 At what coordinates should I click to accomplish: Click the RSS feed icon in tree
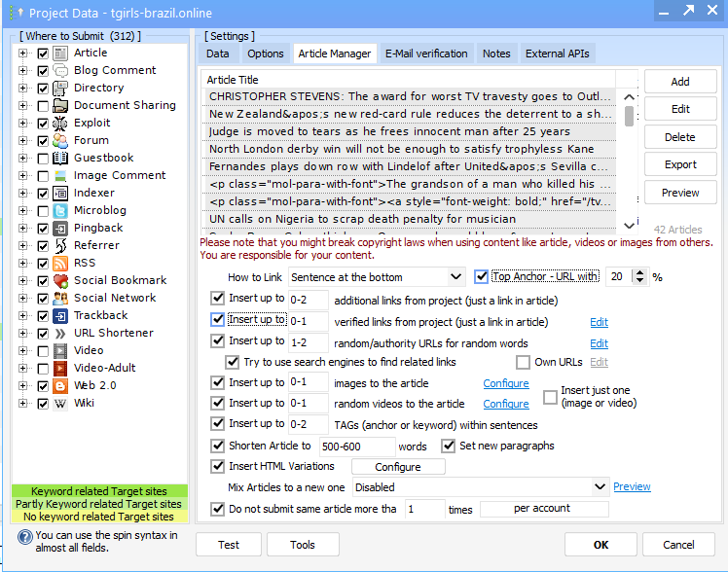(60, 263)
